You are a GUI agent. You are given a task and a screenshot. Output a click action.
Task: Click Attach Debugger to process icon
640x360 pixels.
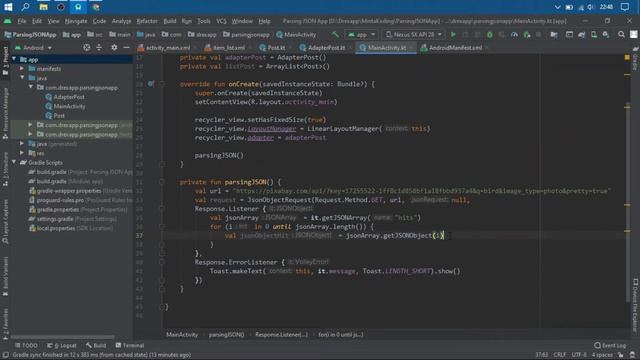pyautogui.click(x=527, y=35)
